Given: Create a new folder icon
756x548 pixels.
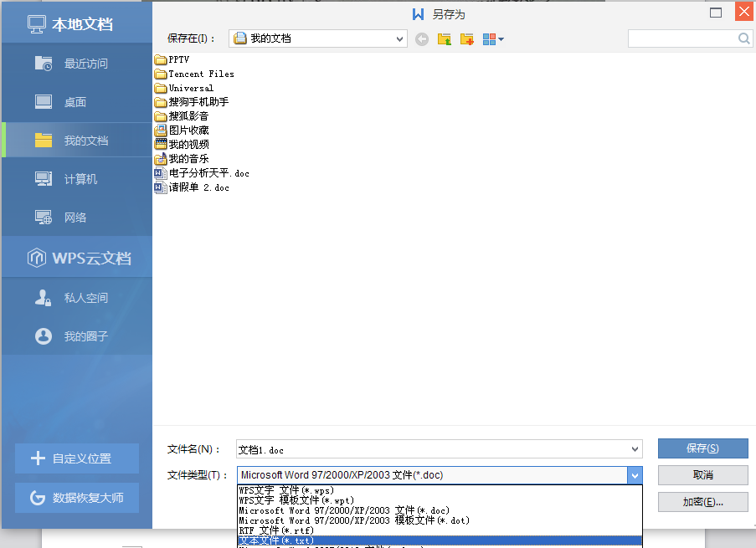Looking at the screenshot, I should pyautogui.click(x=466, y=39).
